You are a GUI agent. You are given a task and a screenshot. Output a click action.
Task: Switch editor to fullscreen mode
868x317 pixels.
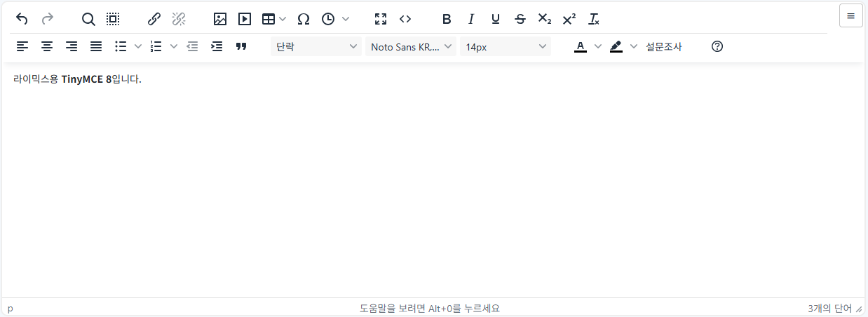click(381, 19)
